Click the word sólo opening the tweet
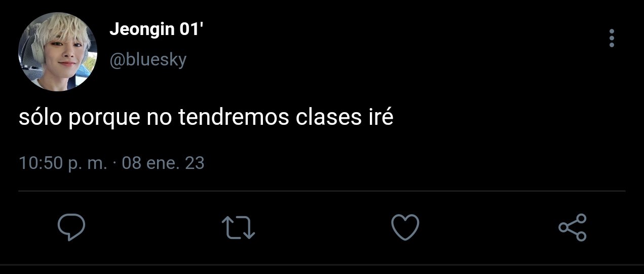This screenshot has height=274, width=644. point(40,118)
